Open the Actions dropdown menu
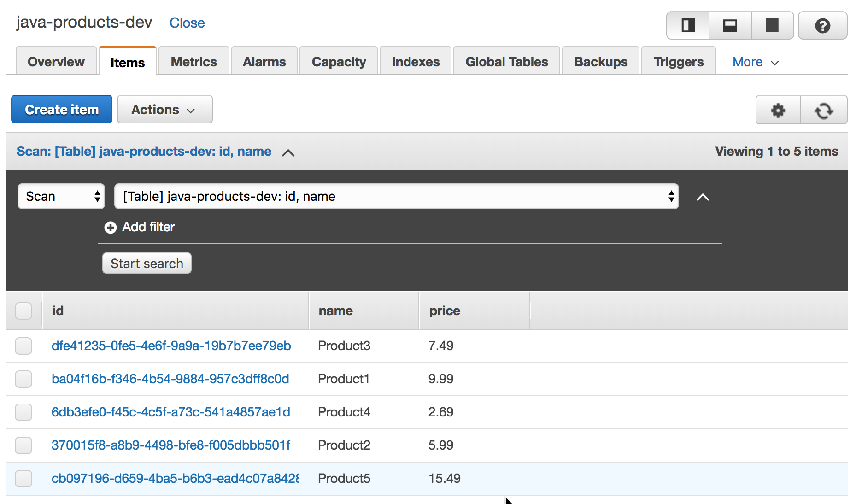The width and height of the screenshot is (856, 504). (164, 110)
